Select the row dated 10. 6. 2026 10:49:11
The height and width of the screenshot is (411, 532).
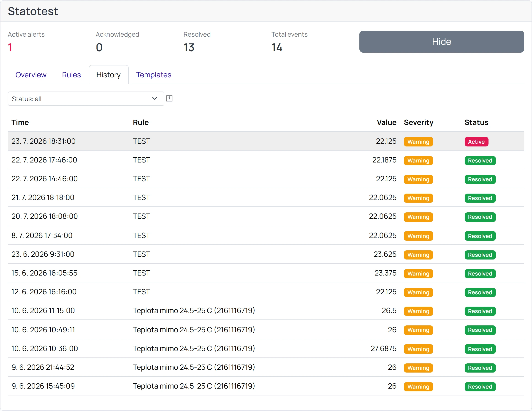coord(266,330)
